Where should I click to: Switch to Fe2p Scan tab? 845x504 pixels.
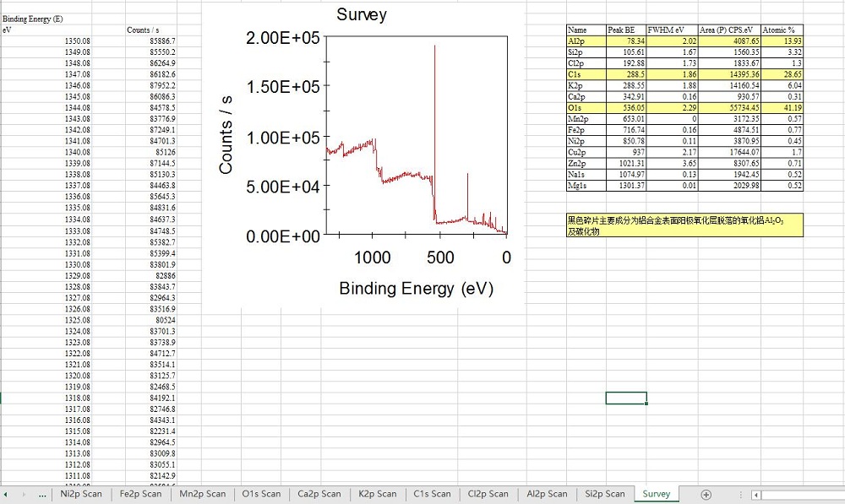coord(140,494)
